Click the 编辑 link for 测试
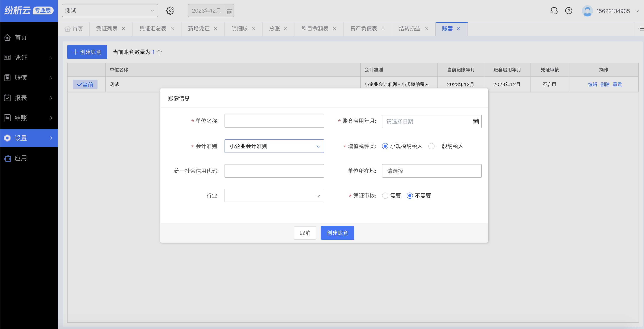This screenshot has width=644, height=329. tap(592, 84)
